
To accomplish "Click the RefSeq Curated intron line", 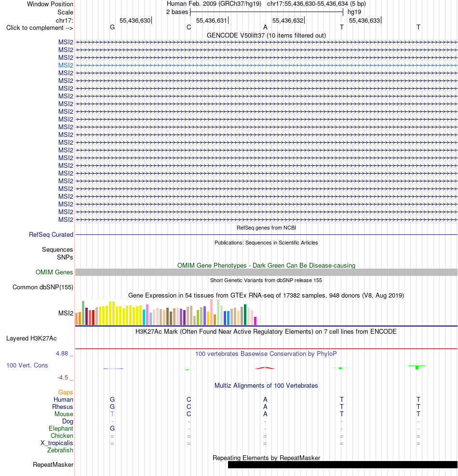I will pyautogui.click(x=266, y=235).
